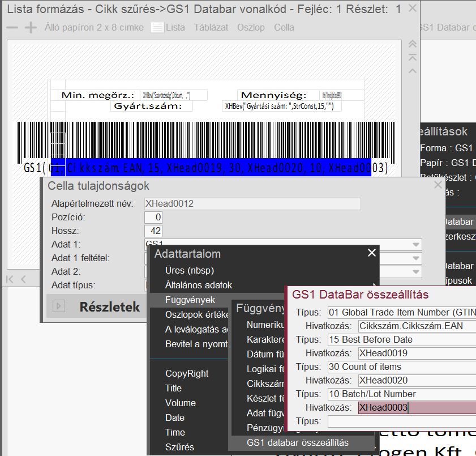Image resolution: width=476 pixels, height=456 pixels.
Task: Select Date menu entry
Action: [174, 417]
